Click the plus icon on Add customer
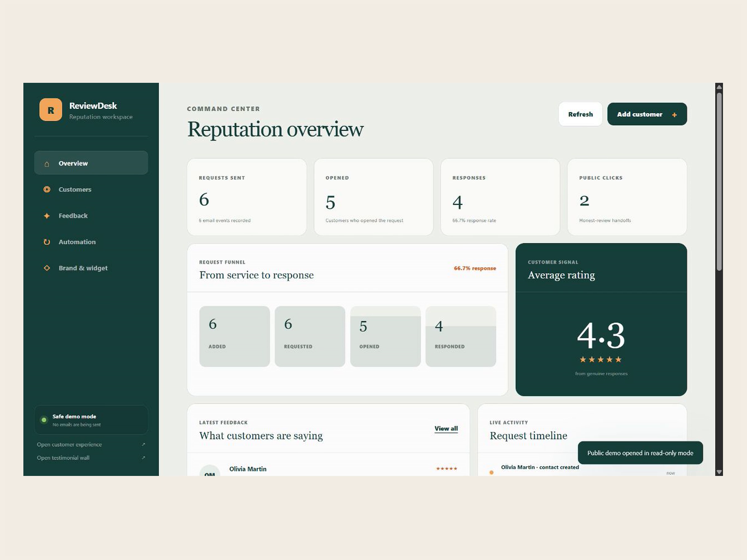The width and height of the screenshot is (747, 560). click(x=674, y=115)
